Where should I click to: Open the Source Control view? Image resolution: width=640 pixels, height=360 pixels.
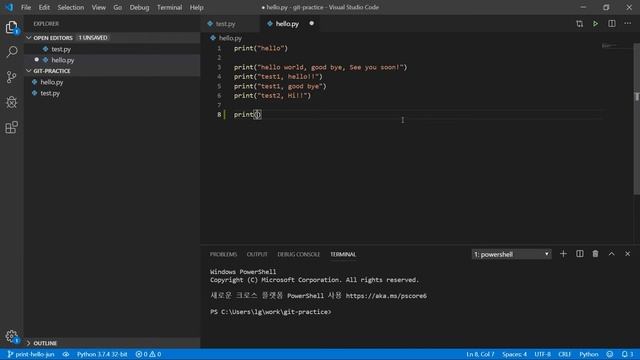click(11, 77)
